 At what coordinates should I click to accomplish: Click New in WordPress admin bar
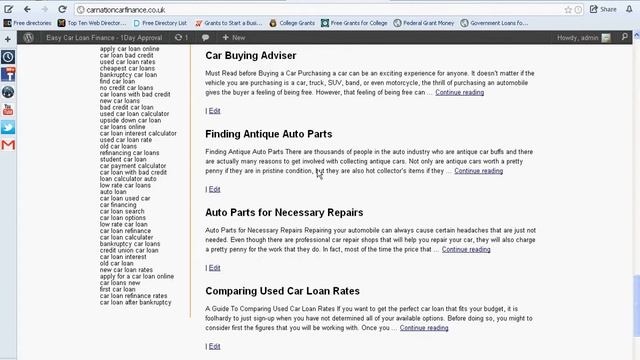[233, 38]
